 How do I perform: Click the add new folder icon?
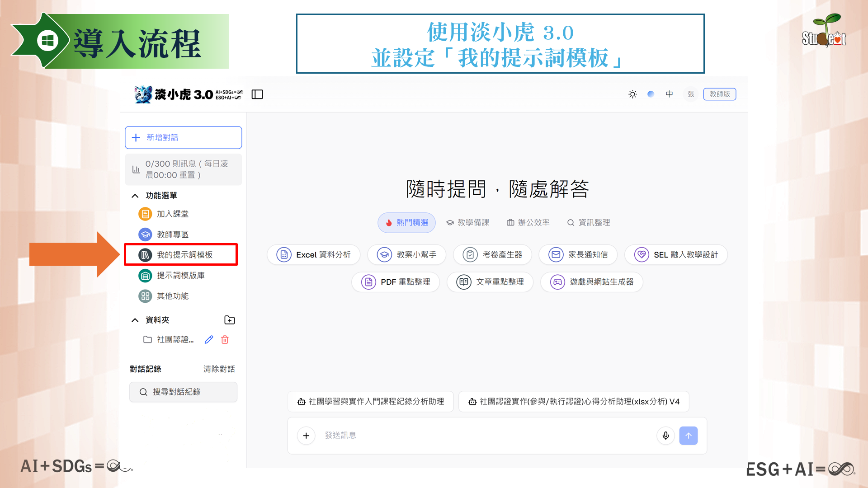pyautogui.click(x=230, y=320)
